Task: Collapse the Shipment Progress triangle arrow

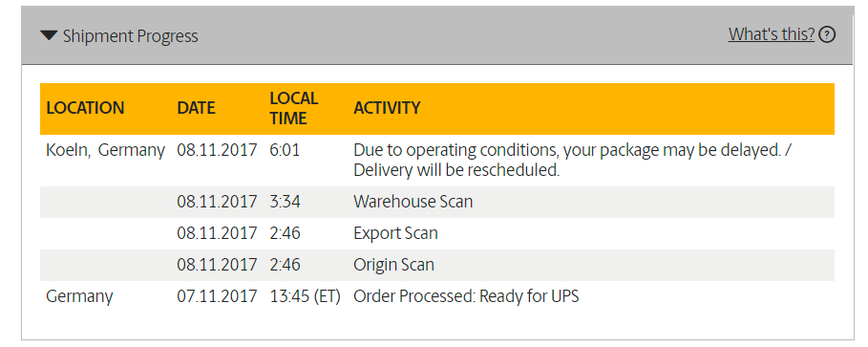Action: (x=49, y=36)
